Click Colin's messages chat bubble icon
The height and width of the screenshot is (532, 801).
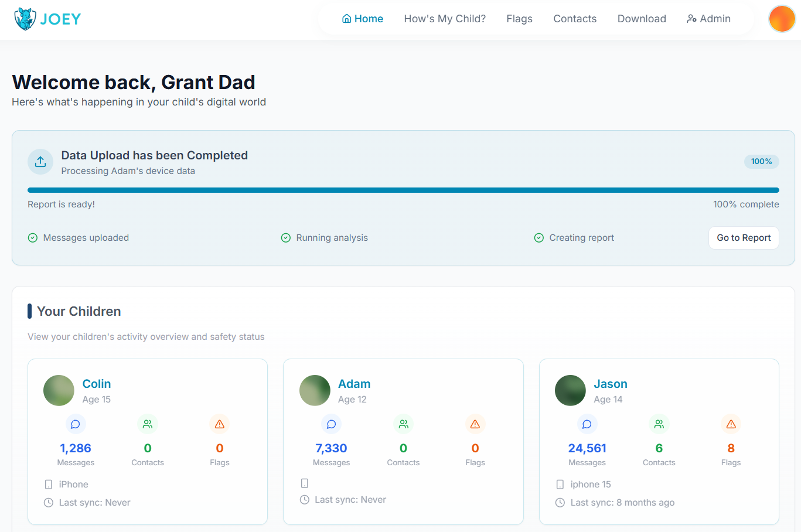tap(76, 424)
